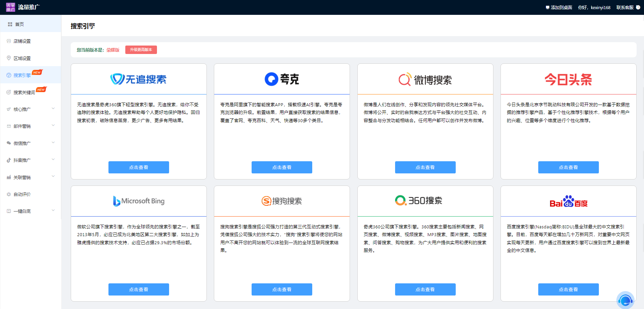Open 自动评价 menu item
Image resolution: width=644 pixels, height=309 pixels.
pyautogui.click(x=31, y=194)
